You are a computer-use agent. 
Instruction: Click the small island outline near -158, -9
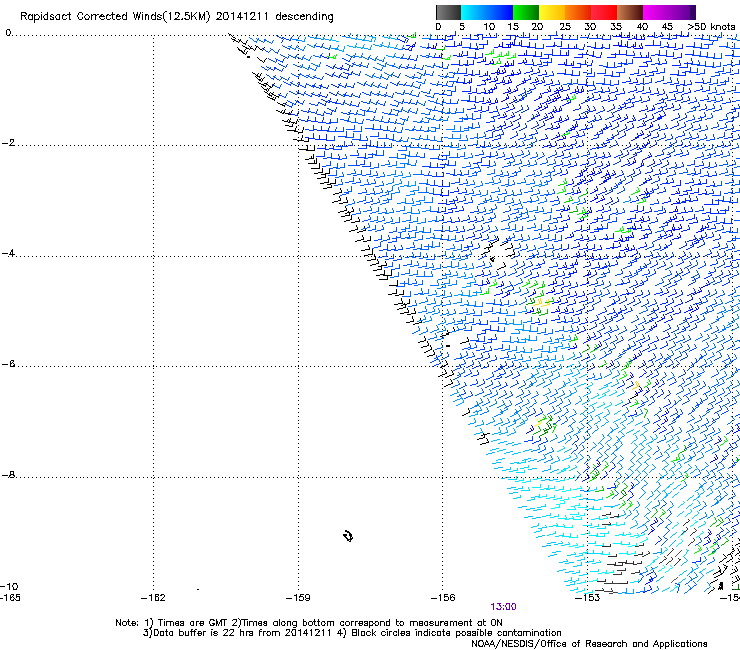pos(348,536)
